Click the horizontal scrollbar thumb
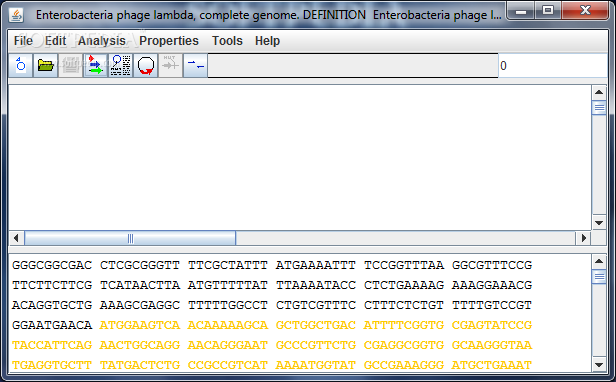The image size is (616, 382). [x=130, y=238]
